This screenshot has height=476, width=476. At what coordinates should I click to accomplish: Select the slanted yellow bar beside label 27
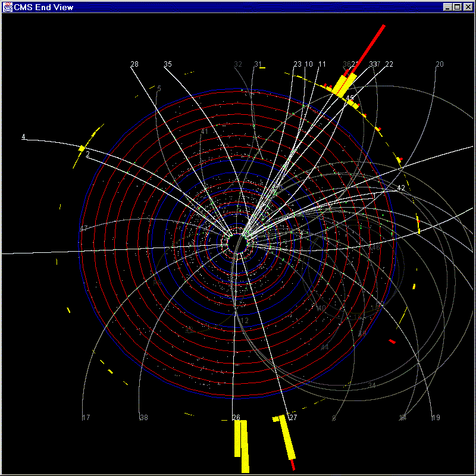click(x=287, y=439)
